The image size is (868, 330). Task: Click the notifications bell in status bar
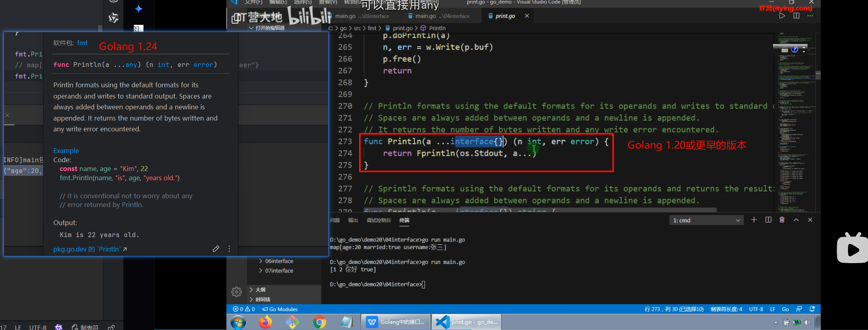click(812, 309)
